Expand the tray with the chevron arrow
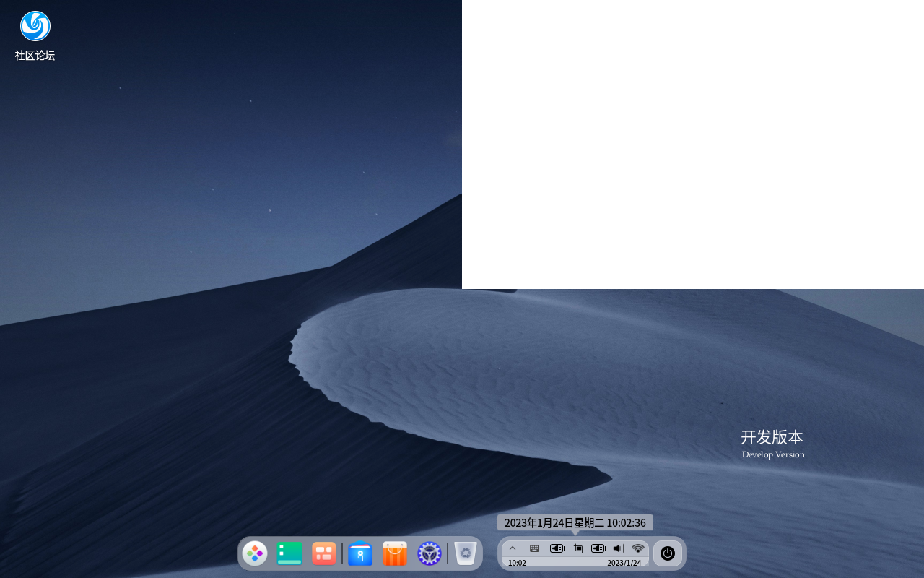Viewport: 924px width, 578px height. coord(513,548)
